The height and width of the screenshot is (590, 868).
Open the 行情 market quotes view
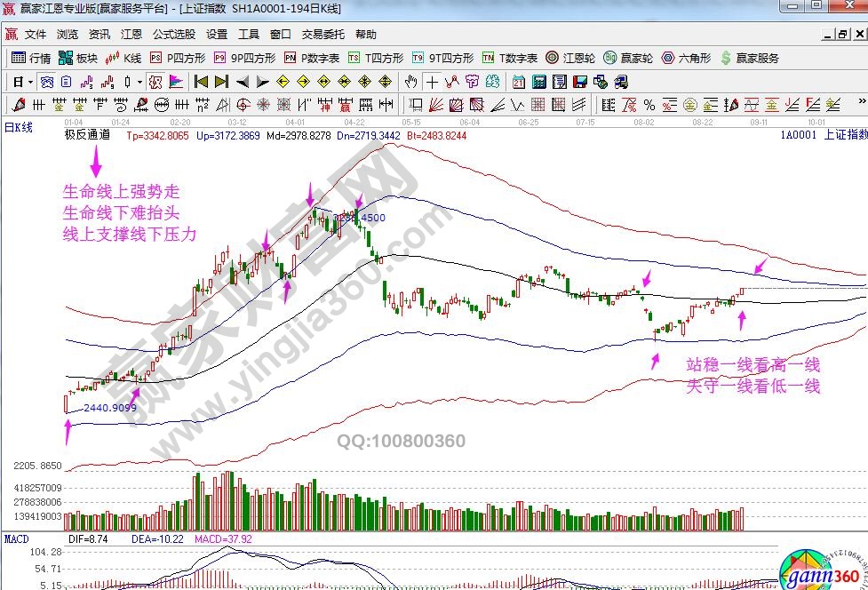coord(31,58)
